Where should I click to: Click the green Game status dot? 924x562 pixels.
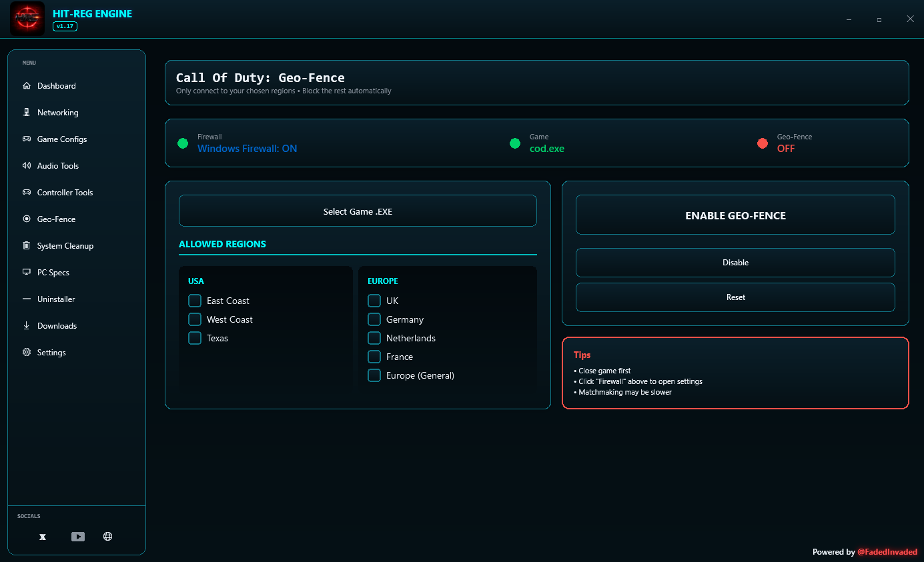pos(515,143)
